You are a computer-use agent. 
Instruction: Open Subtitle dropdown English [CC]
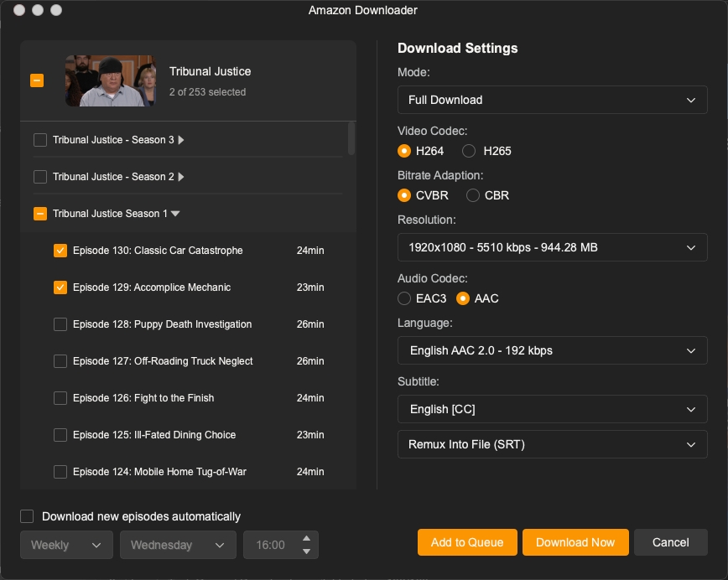tap(552, 409)
